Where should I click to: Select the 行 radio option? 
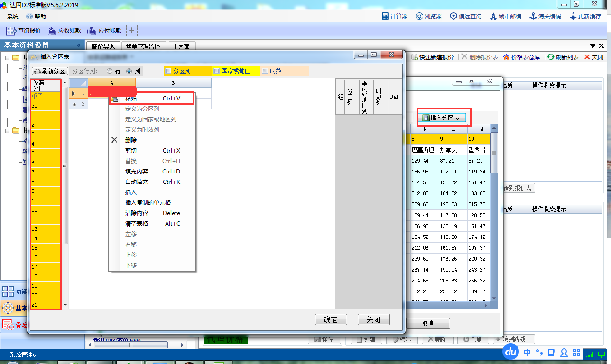[x=110, y=71]
